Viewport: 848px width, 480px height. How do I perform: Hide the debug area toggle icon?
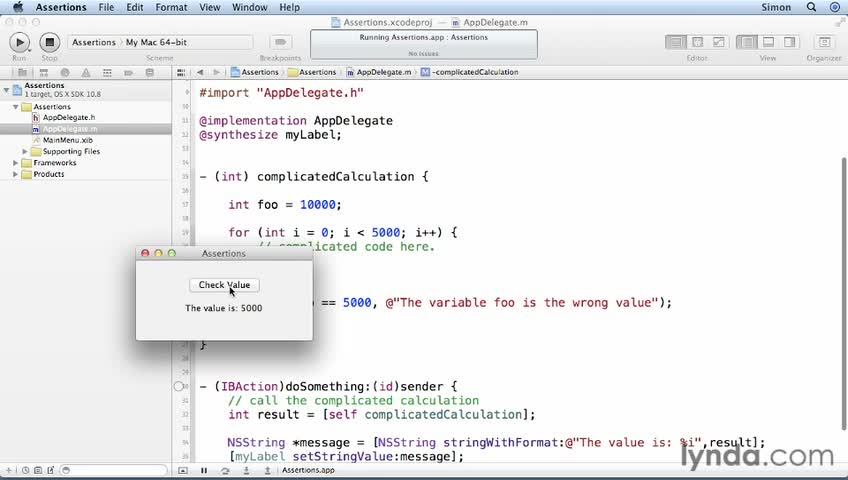tap(183, 470)
